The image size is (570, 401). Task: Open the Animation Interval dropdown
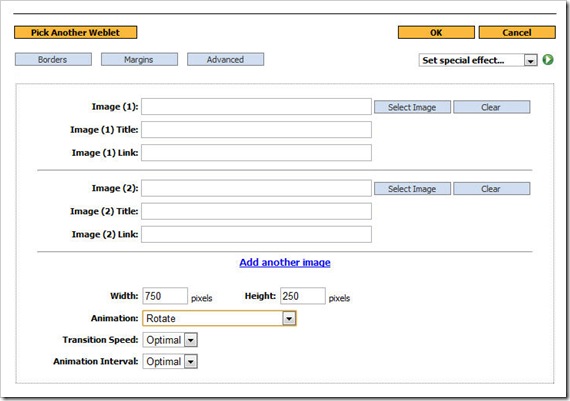pos(170,361)
